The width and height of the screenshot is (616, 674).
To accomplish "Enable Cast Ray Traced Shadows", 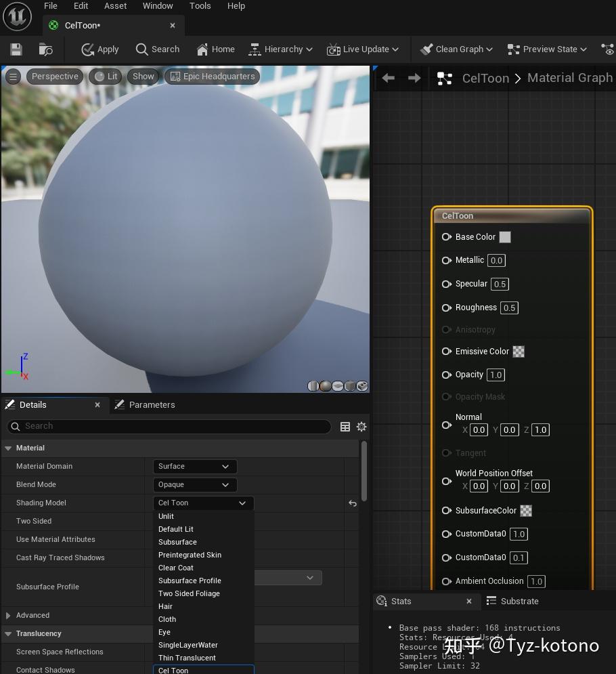I will 158,557.
